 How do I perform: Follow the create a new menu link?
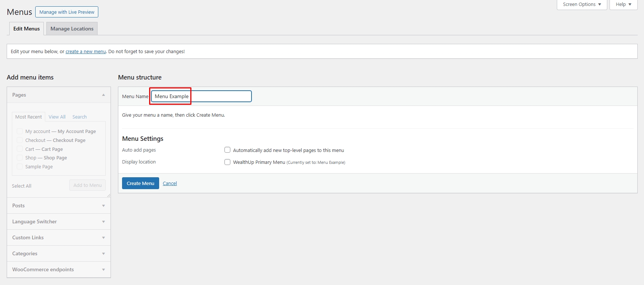tap(86, 52)
